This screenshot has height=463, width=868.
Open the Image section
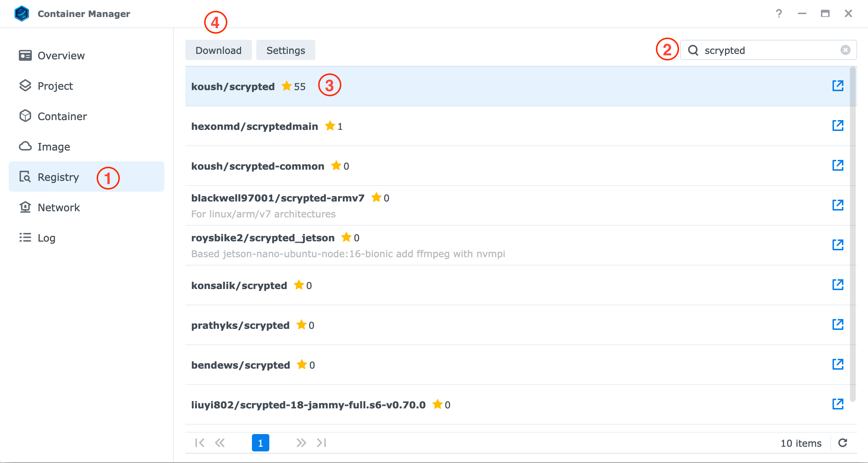pyautogui.click(x=54, y=147)
